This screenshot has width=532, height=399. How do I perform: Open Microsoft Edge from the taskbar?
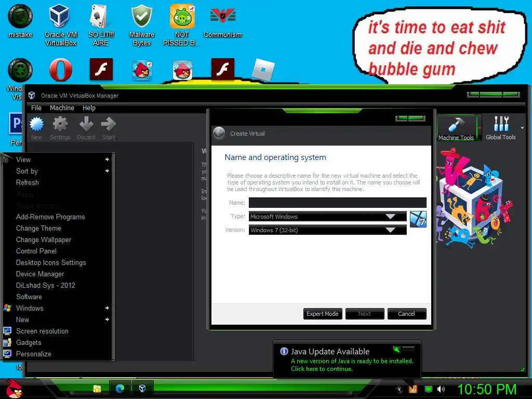(120, 389)
